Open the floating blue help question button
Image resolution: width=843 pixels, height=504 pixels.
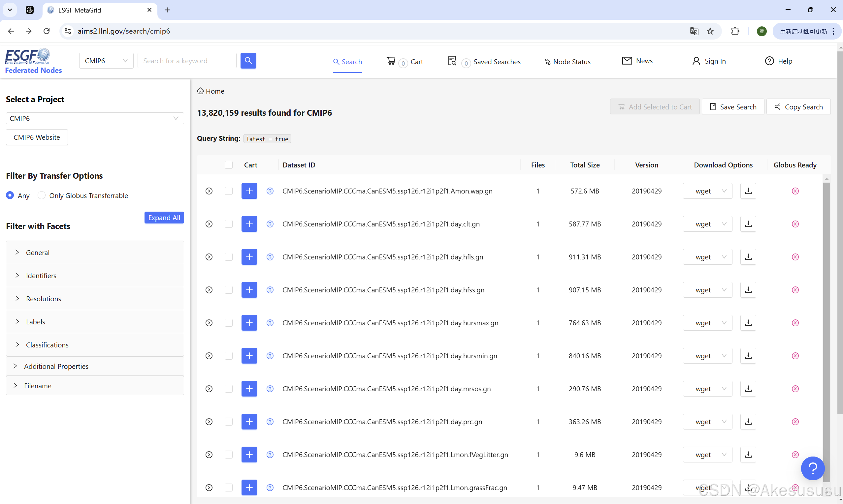812,468
